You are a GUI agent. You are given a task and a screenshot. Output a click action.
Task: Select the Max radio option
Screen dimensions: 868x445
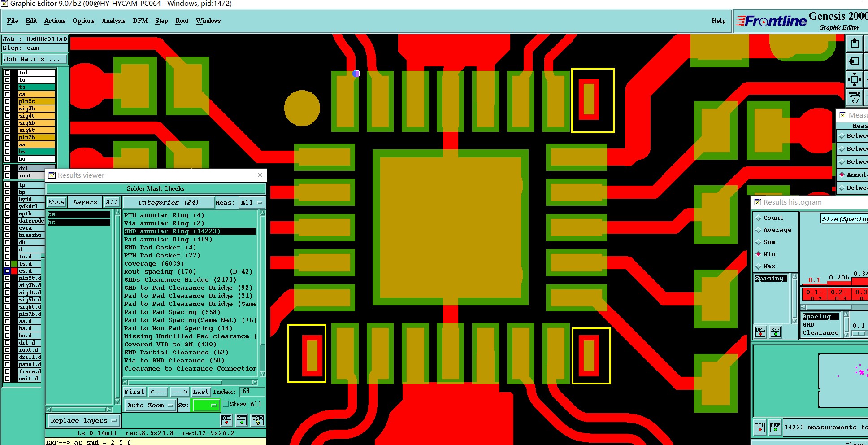coord(759,266)
